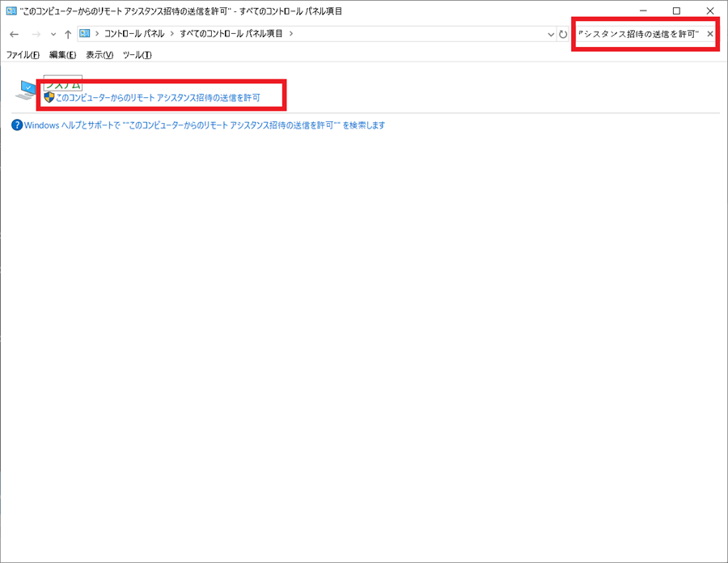Image resolution: width=728 pixels, height=563 pixels.
Task: Open the ツール(T) menu
Action: (137, 55)
